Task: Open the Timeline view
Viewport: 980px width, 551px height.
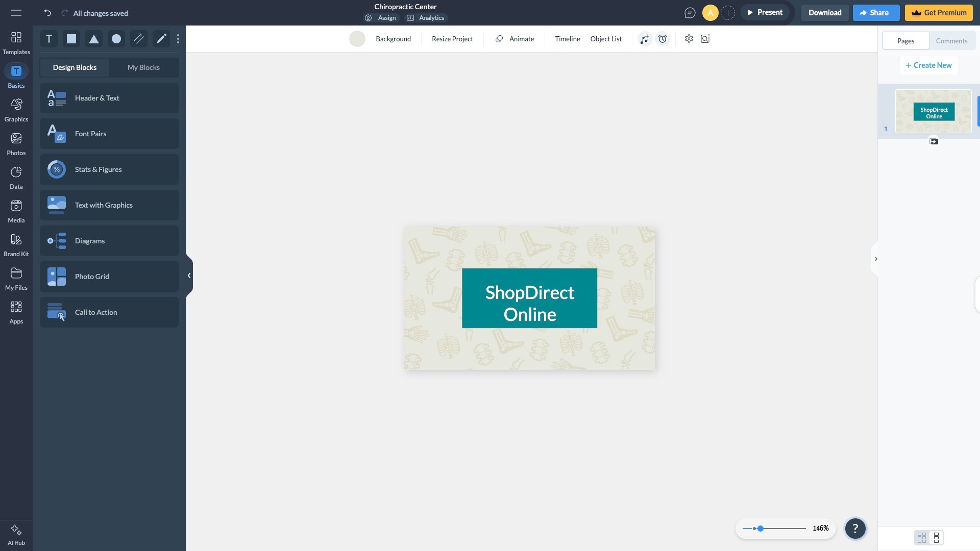Action: pyautogui.click(x=568, y=39)
